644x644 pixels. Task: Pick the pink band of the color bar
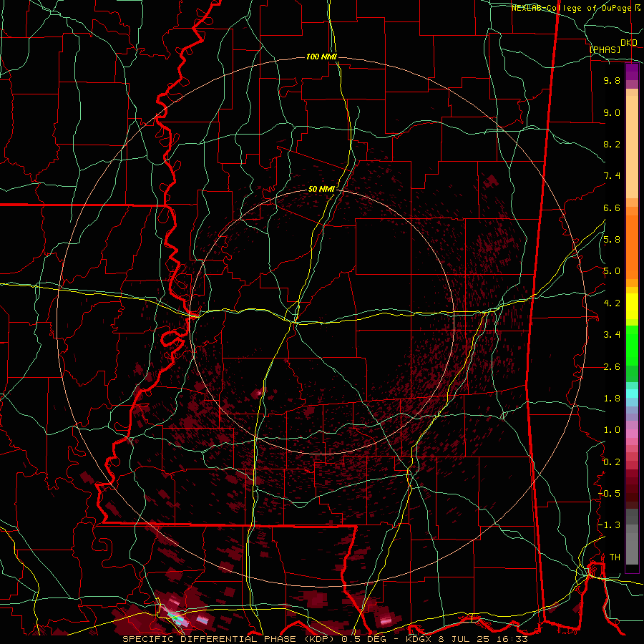[632, 434]
